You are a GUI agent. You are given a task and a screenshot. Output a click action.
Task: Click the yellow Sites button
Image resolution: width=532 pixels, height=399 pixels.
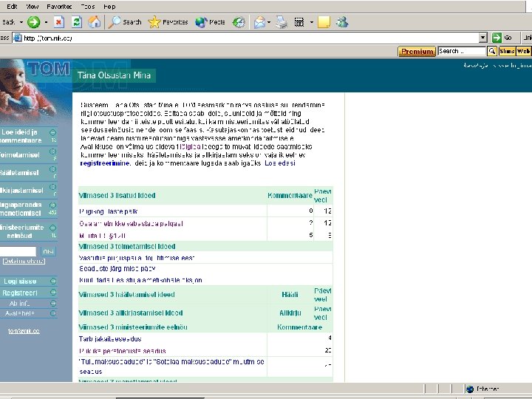(x=507, y=51)
